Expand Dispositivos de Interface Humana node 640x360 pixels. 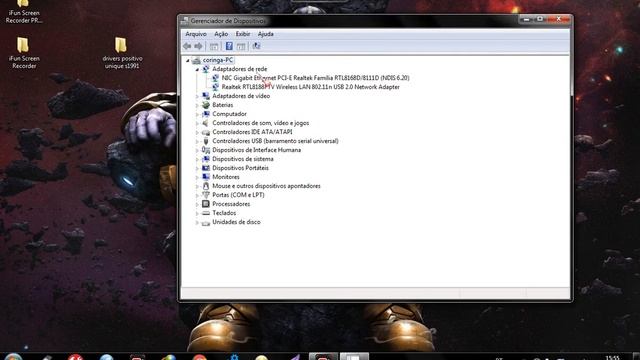pos(197,150)
